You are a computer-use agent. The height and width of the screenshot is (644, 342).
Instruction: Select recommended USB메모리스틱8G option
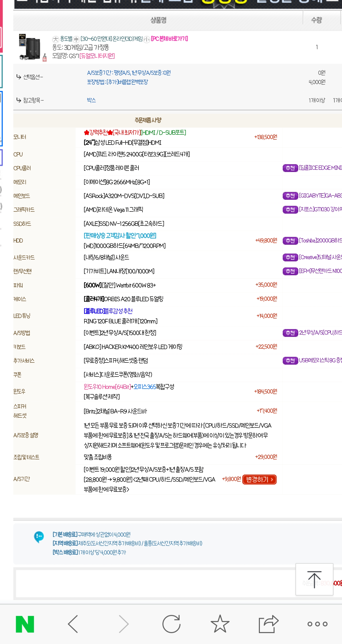[x=320, y=360]
